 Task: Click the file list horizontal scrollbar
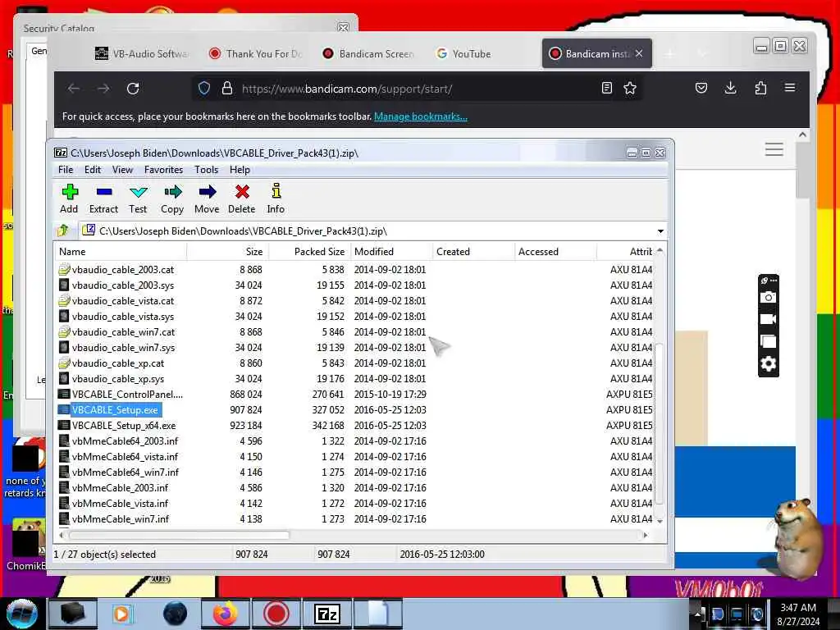(180, 535)
